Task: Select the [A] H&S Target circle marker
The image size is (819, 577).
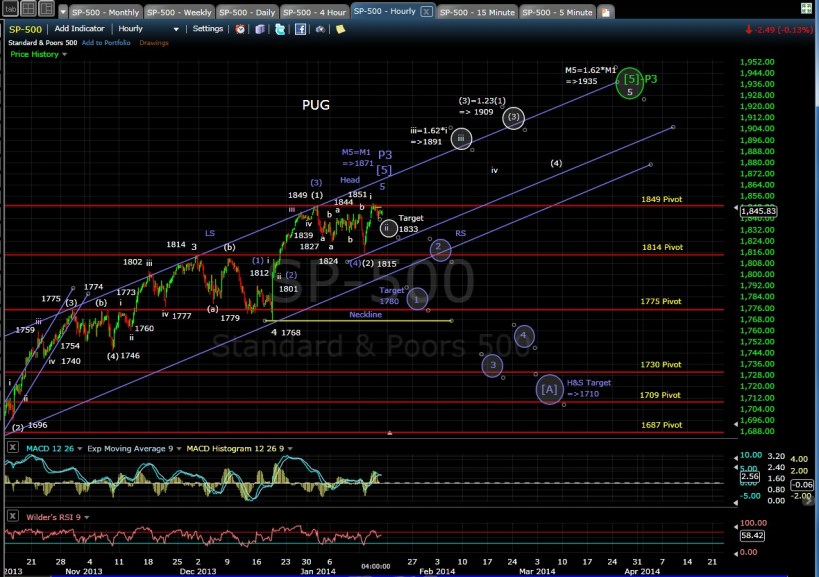Action: [x=549, y=390]
